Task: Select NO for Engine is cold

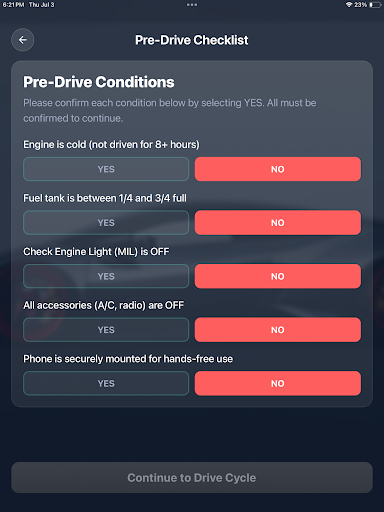Action: pos(278,169)
